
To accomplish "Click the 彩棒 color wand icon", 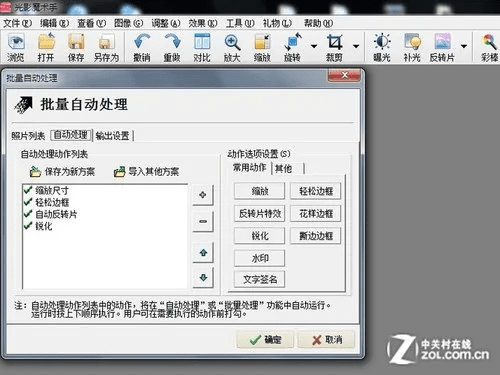I will (489, 48).
